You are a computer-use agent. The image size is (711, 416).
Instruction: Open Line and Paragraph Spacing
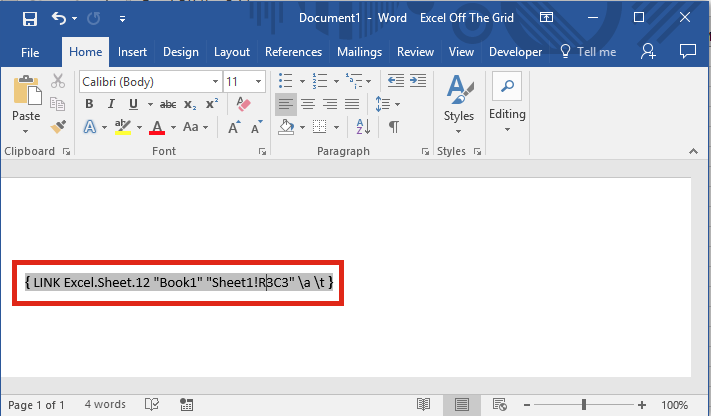coord(383,104)
